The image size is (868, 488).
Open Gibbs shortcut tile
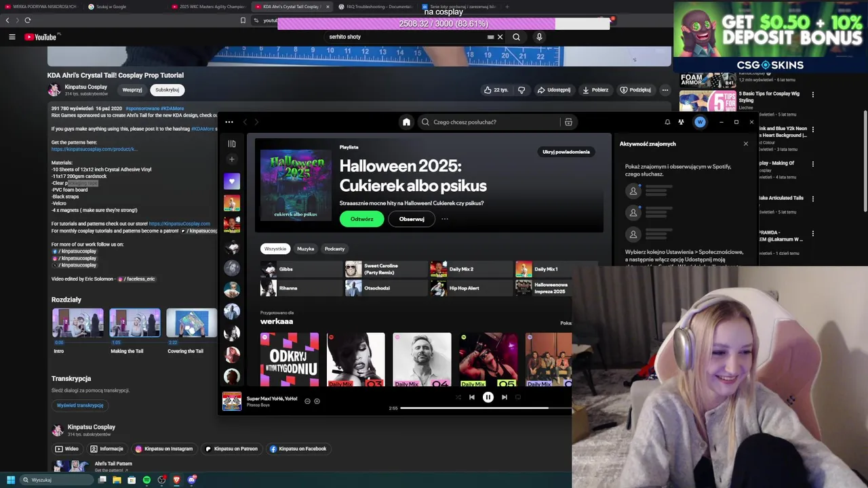(302, 269)
